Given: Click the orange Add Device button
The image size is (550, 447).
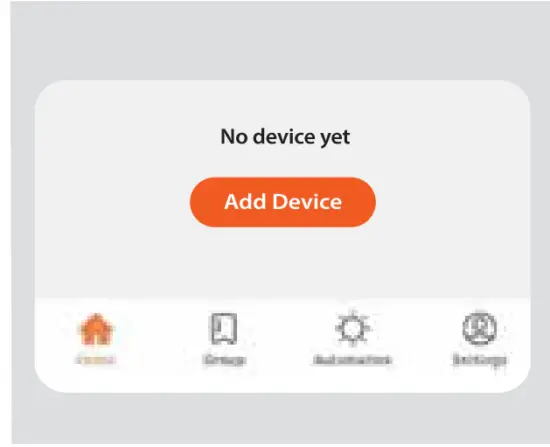Looking at the screenshot, I should click(x=283, y=202).
